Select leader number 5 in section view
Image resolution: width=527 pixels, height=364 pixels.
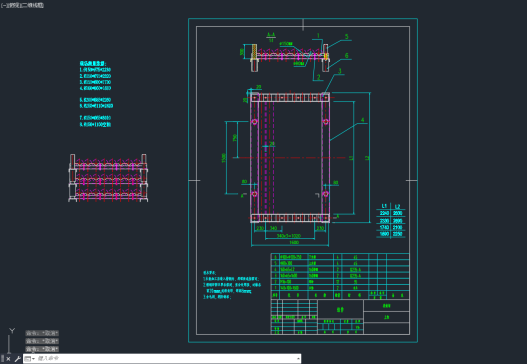pos(347,36)
